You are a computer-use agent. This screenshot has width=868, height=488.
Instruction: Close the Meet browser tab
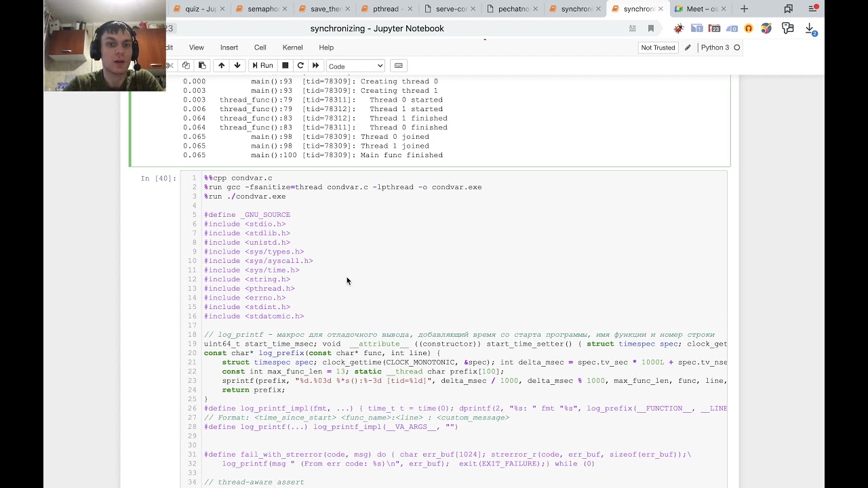724,9
